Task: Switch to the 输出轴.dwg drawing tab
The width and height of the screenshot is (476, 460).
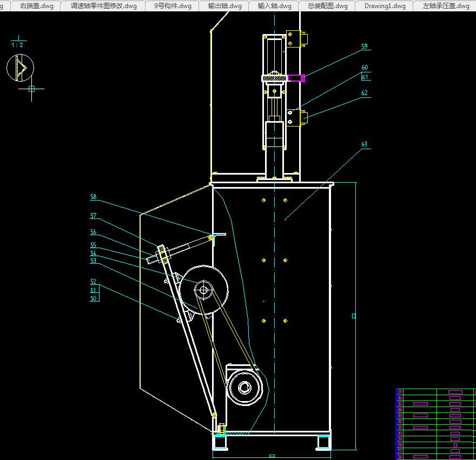Action: tap(224, 6)
